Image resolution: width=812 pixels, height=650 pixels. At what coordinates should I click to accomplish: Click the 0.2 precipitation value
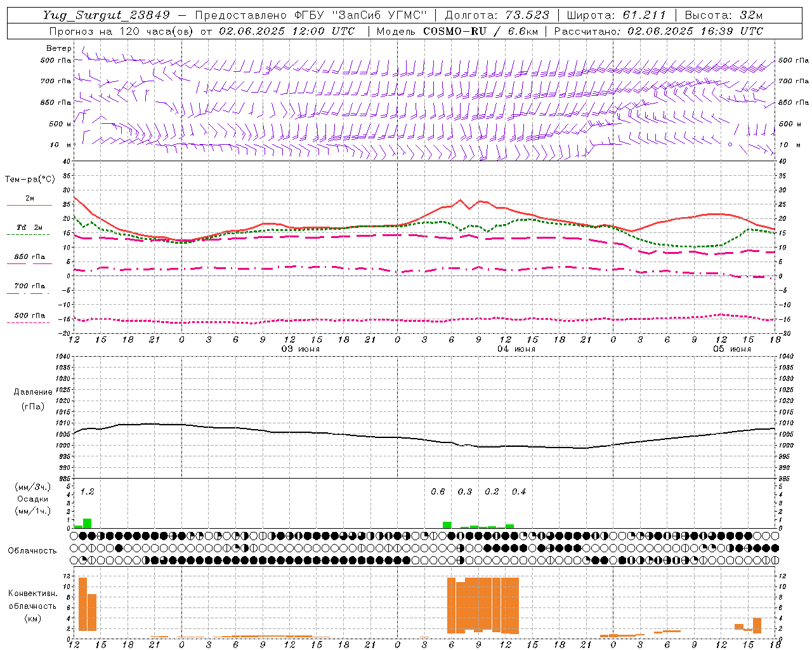tap(492, 491)
